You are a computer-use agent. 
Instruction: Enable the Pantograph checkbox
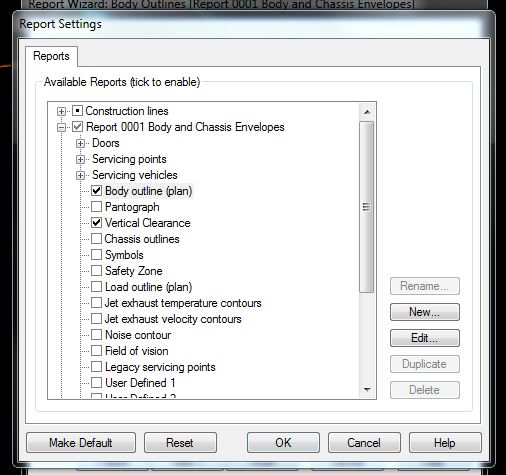coord(96,207)
